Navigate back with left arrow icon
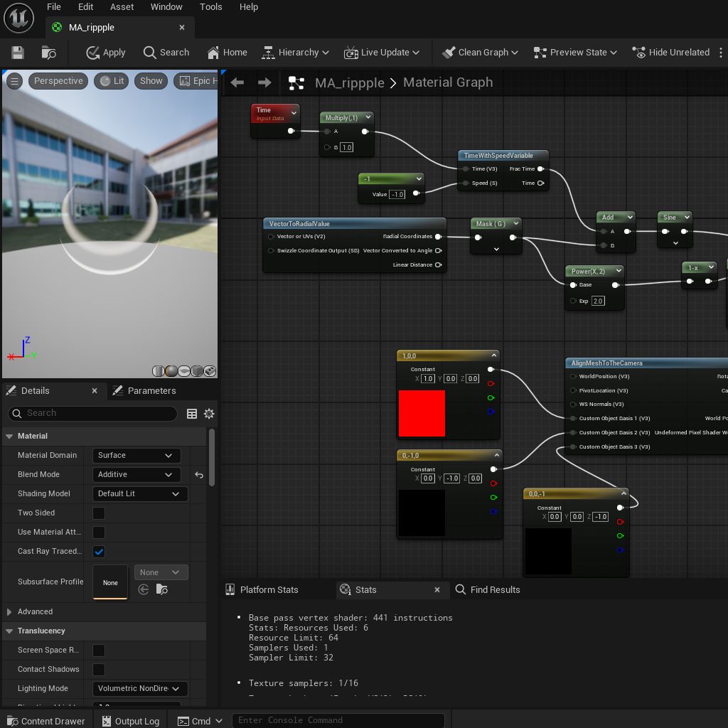The image size is (728, 728). point(237,82)
